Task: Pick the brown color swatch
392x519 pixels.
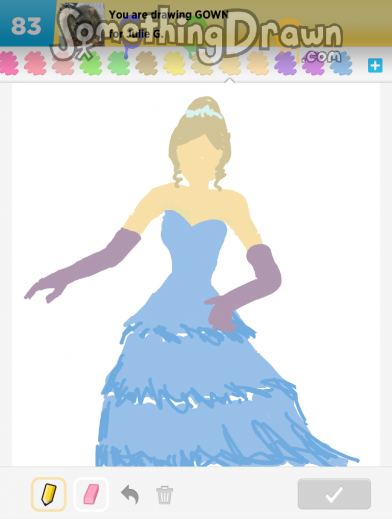Action: [x=146, y=63]
